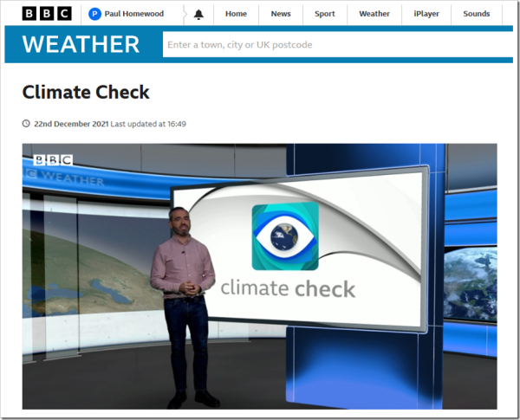
Task: Click the Climate Check page heading
Action: point(86,92)
